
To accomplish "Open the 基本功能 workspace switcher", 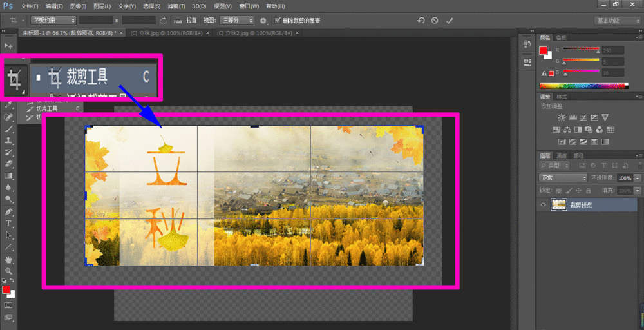I will click(x=616, y=21).
